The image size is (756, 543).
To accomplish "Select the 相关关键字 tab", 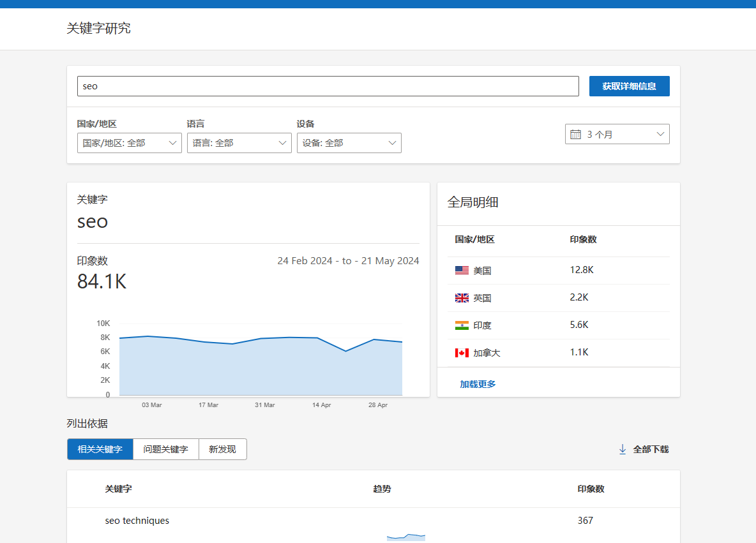I will [100, 449].
